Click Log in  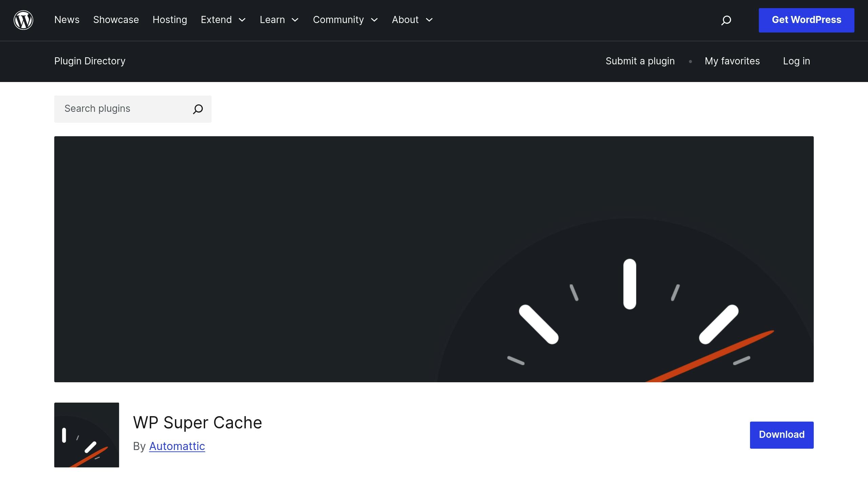click(x=796, y=61)
